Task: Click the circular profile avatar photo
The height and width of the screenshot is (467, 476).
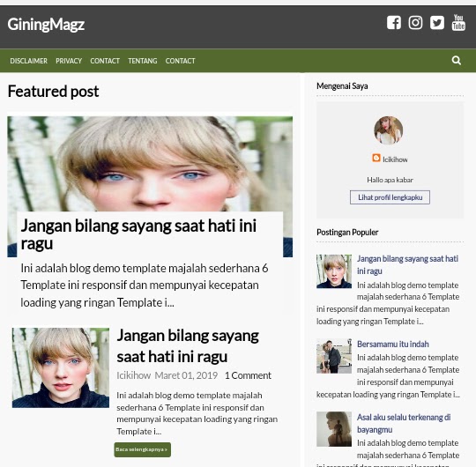Action: [x=388, y=130]
